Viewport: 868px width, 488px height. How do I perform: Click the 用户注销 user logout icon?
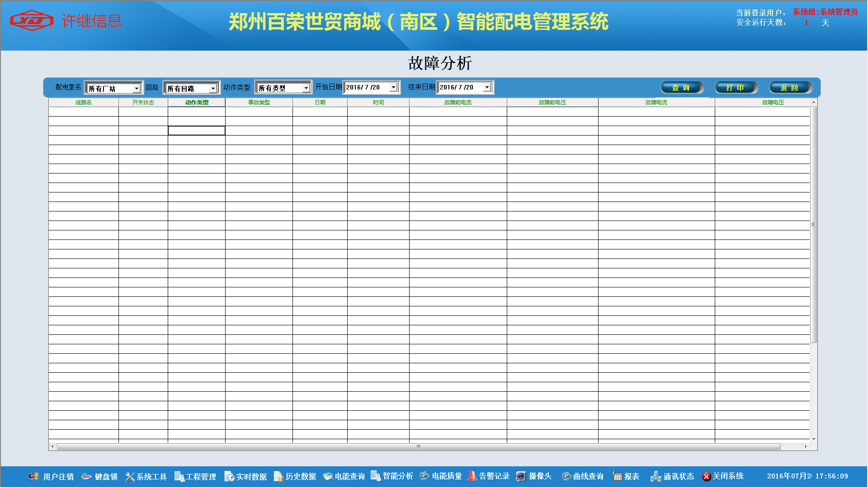pyautogui.click(x=33, y=476)
